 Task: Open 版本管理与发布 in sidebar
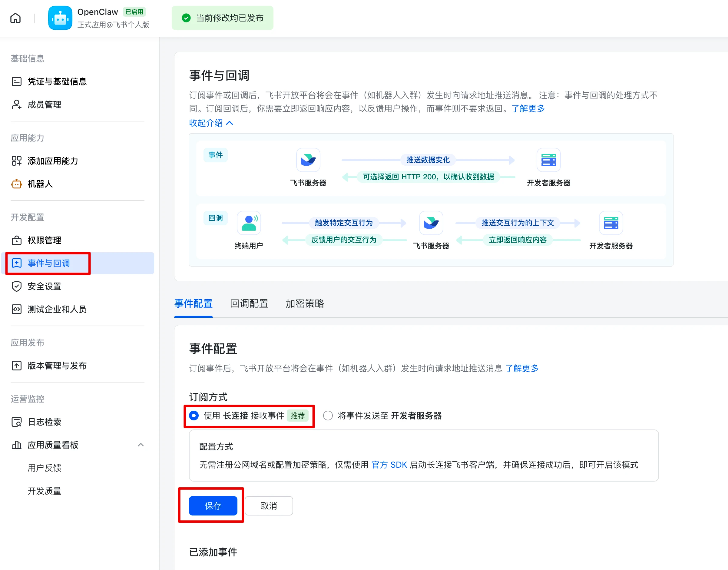click(x=57, y=366)
